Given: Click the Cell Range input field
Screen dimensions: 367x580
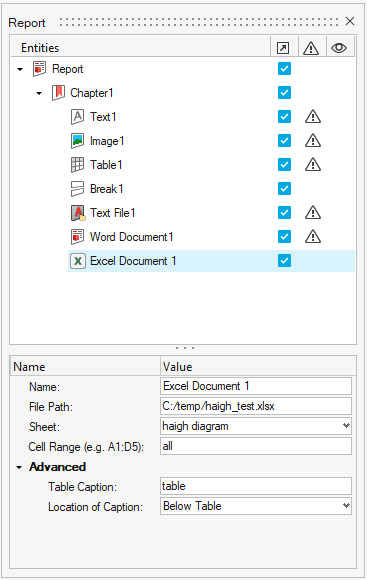Looking at the screenshot, I should click(256, 446).
